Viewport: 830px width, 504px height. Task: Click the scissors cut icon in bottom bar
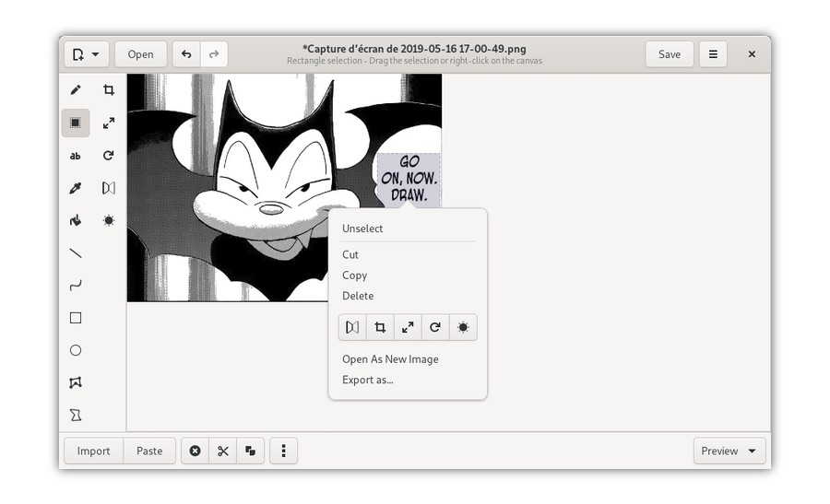tap(222, 451)
